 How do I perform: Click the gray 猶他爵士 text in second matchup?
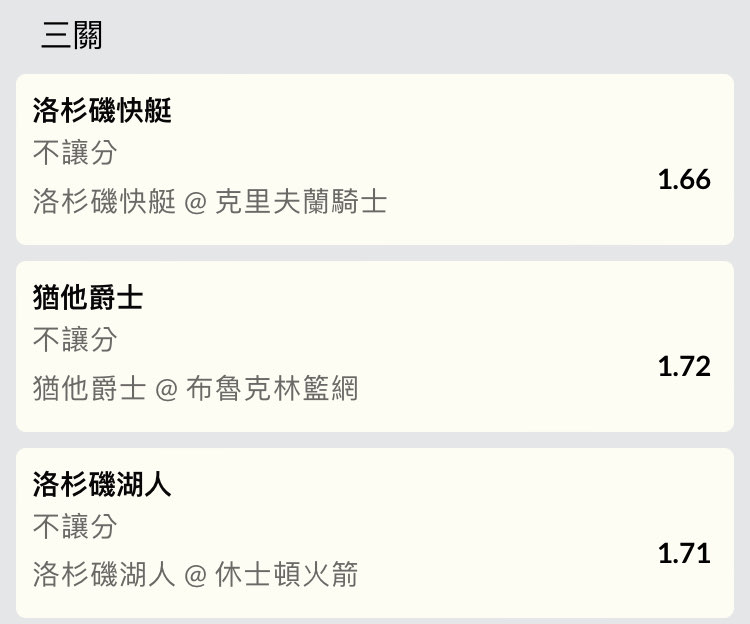point(89,388)
